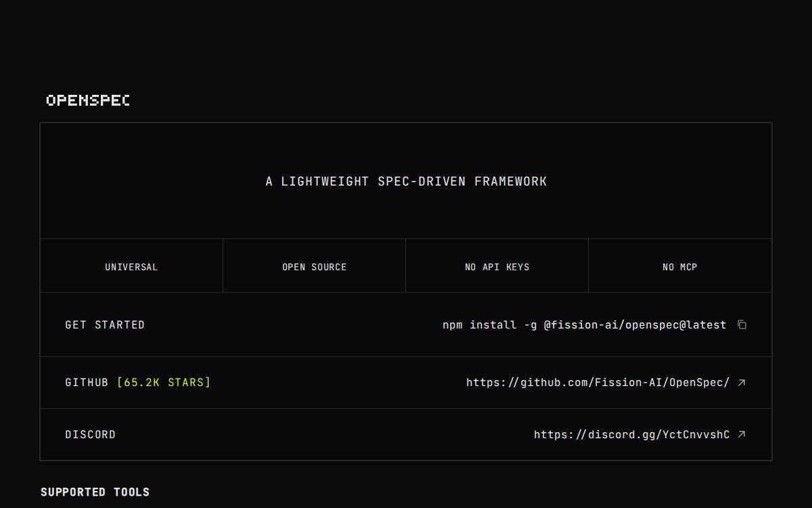
Task: Click the GET STARTED label
Action: (x=105, y=325)
